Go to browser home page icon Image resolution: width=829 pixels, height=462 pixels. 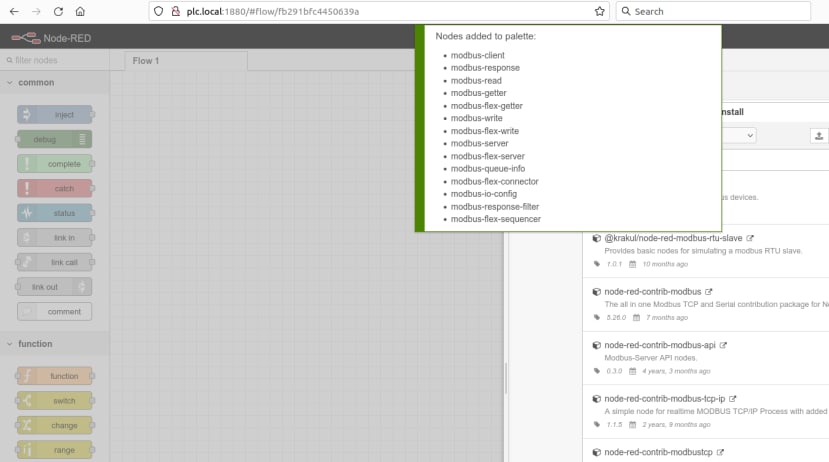[80, 11]
